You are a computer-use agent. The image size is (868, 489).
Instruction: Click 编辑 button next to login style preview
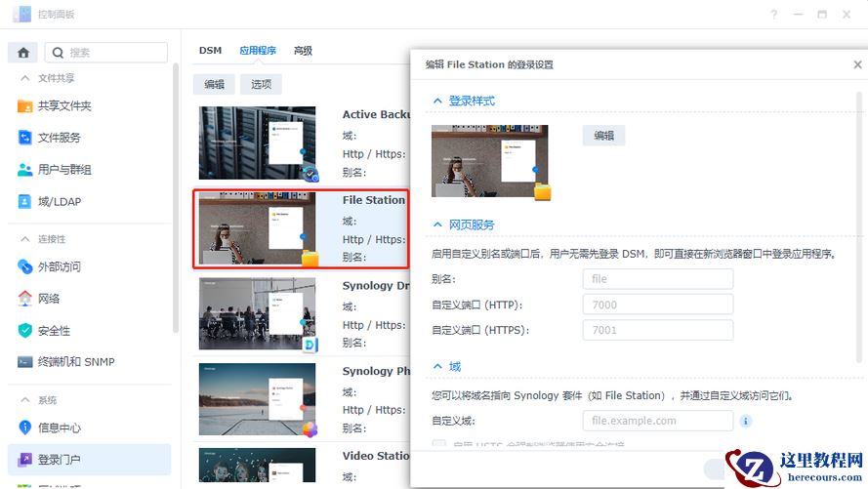pos(604,136)
